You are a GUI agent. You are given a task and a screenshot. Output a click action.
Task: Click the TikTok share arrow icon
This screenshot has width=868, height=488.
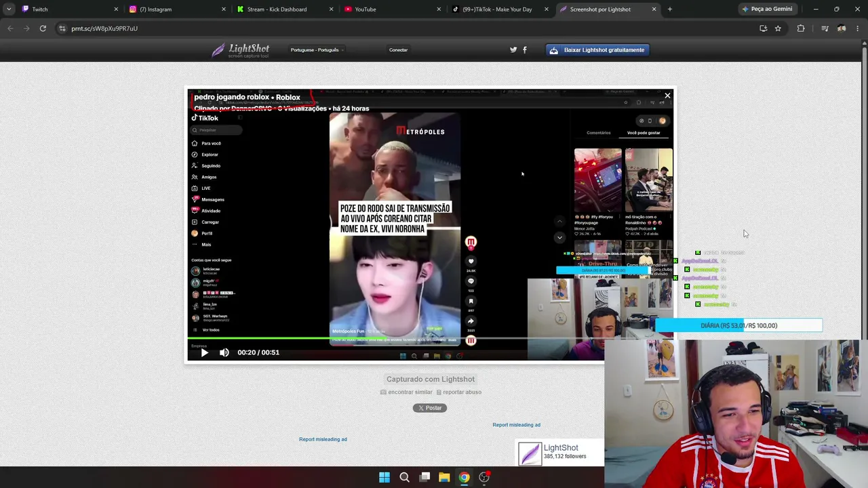click(471, 321)
